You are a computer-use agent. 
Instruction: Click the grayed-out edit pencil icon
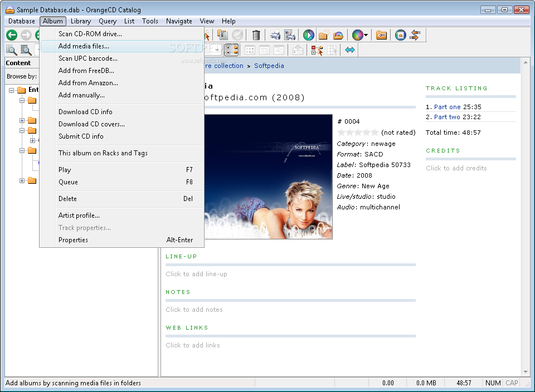[237, 35]
